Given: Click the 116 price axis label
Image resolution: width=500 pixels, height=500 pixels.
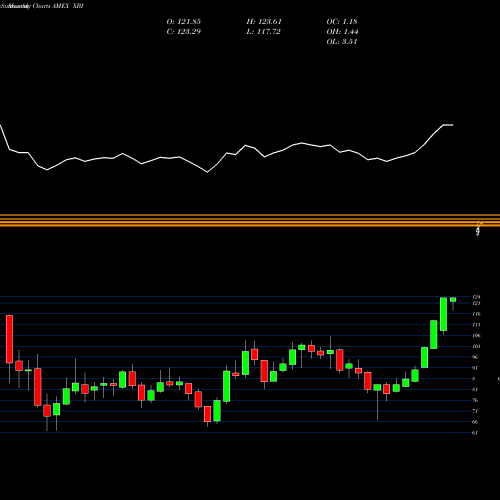Looking at the screenshot, I should (x=476, y=314).
